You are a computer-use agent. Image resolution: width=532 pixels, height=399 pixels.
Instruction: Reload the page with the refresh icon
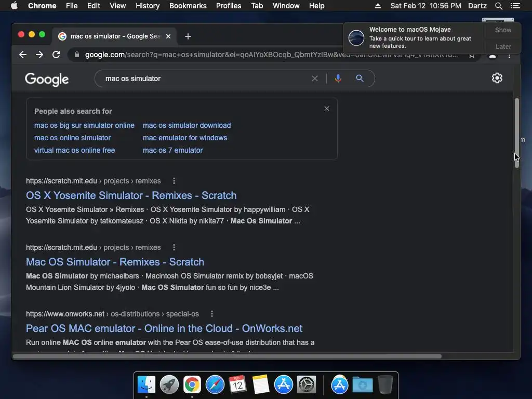(56, 55)
